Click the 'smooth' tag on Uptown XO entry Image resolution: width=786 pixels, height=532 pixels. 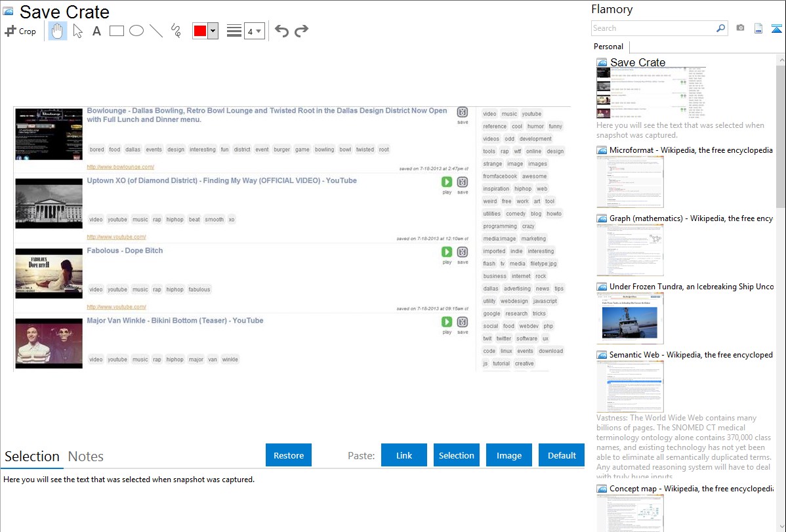coord(214,219)
